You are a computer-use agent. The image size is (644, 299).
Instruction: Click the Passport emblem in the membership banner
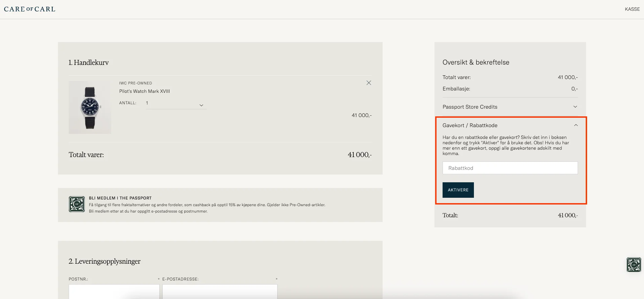pyautogui.click(x=77, y=204)
